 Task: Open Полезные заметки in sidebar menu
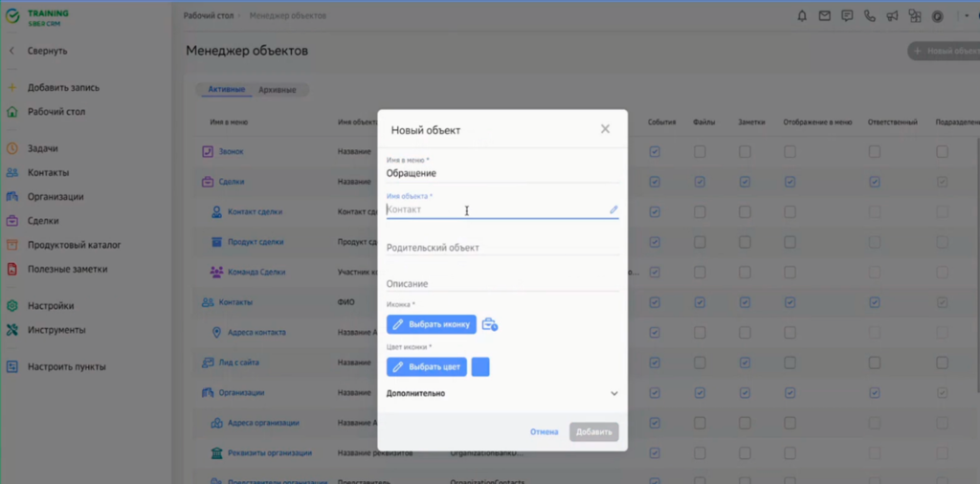[x=68, y=269]
